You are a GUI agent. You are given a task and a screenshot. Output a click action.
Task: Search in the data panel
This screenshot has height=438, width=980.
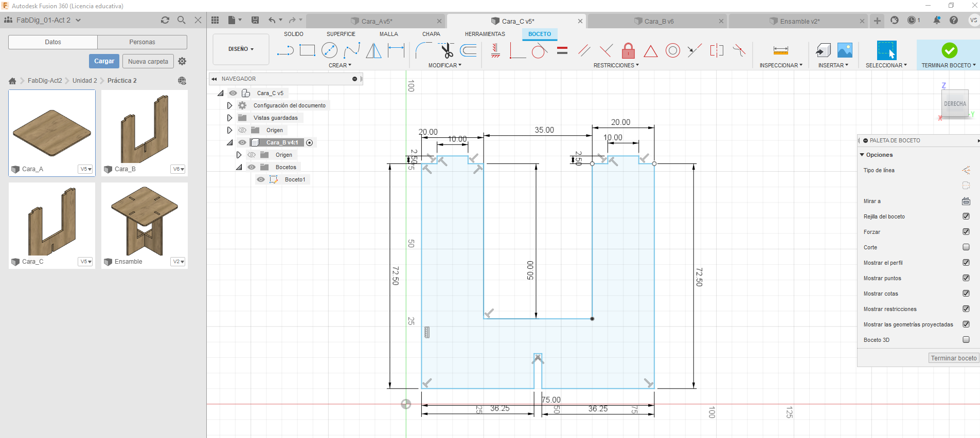tap(181, 20)
